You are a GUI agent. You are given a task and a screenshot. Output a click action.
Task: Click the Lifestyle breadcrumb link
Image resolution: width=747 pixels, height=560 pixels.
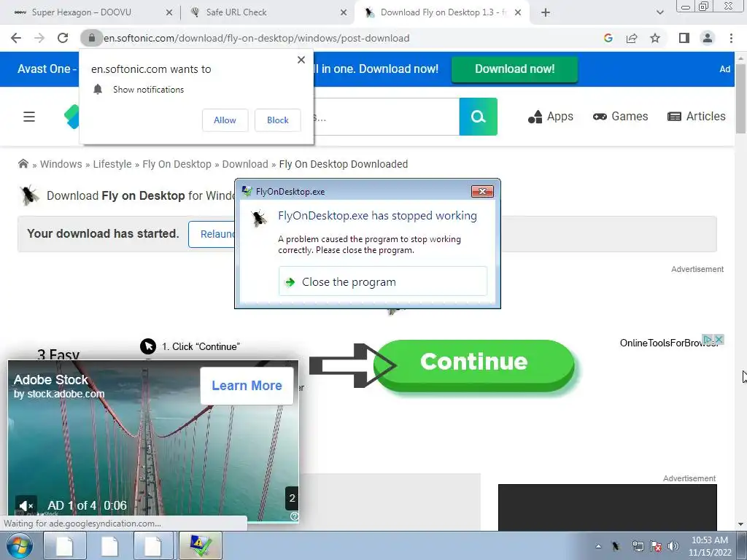112,164
